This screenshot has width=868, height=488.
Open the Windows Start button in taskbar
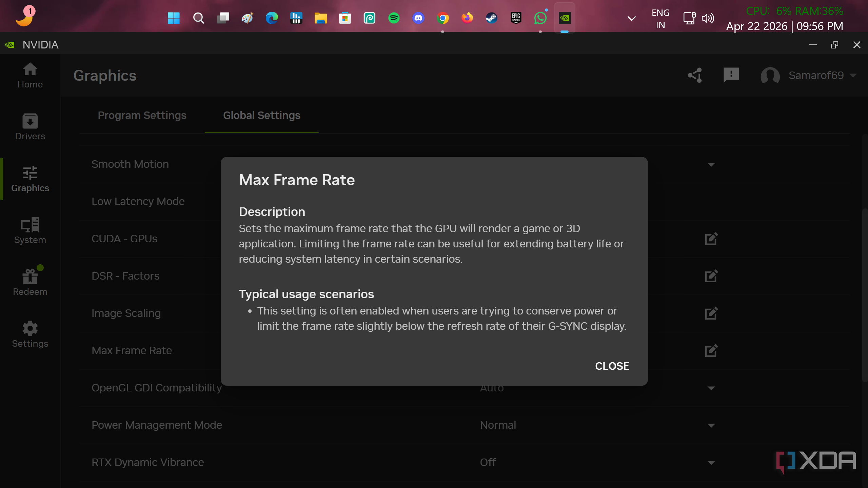(174, 18)
